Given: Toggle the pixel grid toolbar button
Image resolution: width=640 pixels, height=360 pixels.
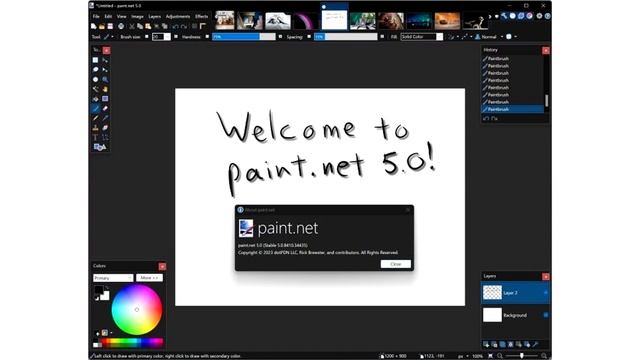Looking at the screenshot, I should pyautogui.click(x=195, y=26).
